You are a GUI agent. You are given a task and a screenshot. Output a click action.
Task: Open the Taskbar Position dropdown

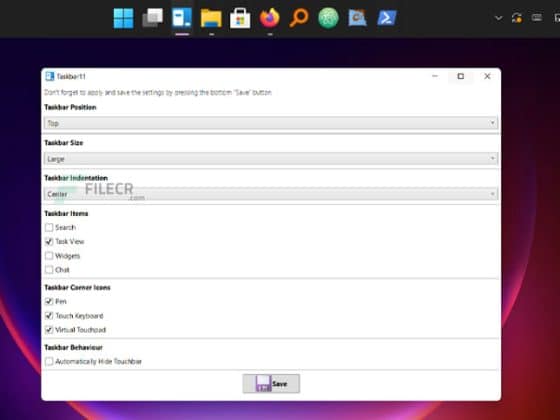point(271,123)
